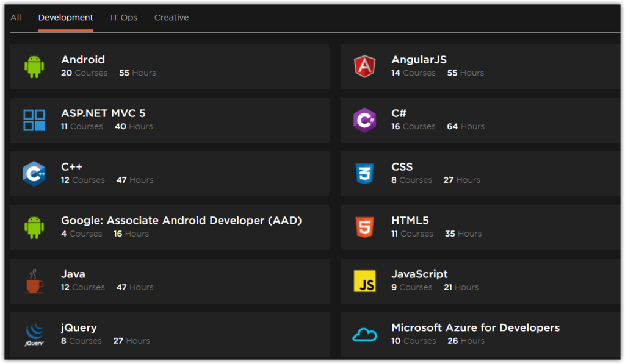
Task: Open the JavaScript path title
Action: (x=419, y=274)
